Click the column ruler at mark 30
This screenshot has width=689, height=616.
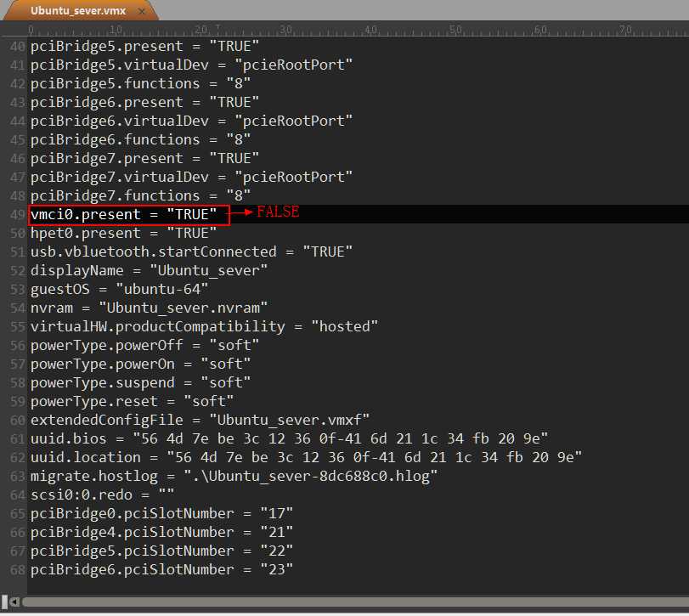pos(285,30)
